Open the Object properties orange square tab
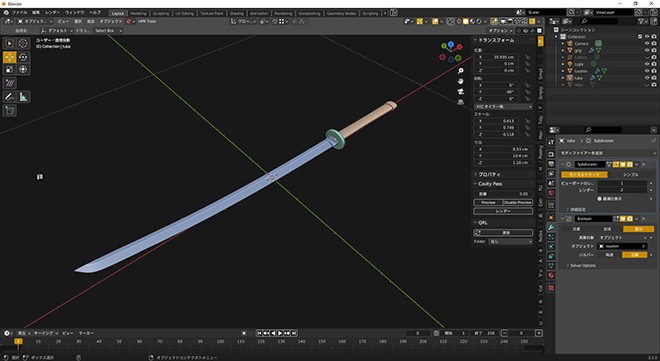Image resolution: width=660 pixels, height=361 pixels. click(x=551, y=218)
